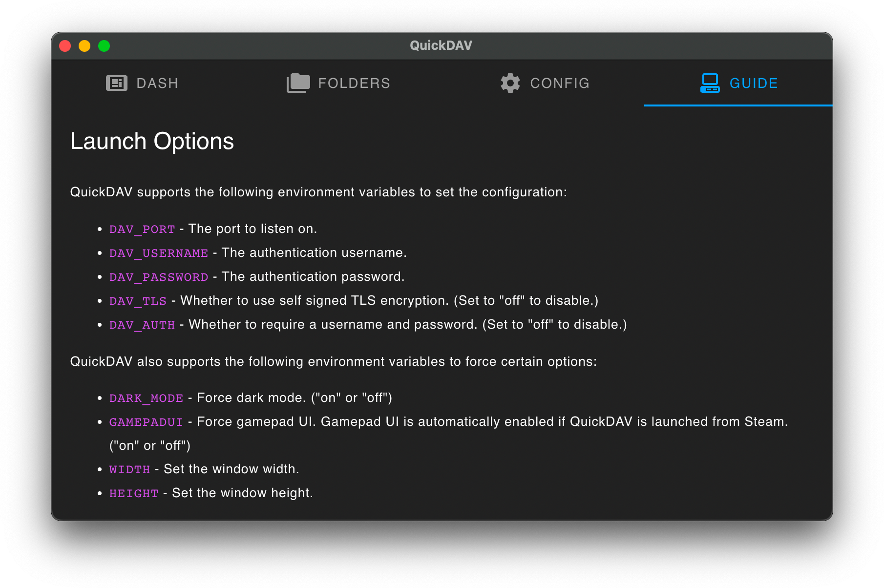The width and height of the screenshot is (884, 588).
Task: Go to the CONFIG tab
Action: (560, 84)
